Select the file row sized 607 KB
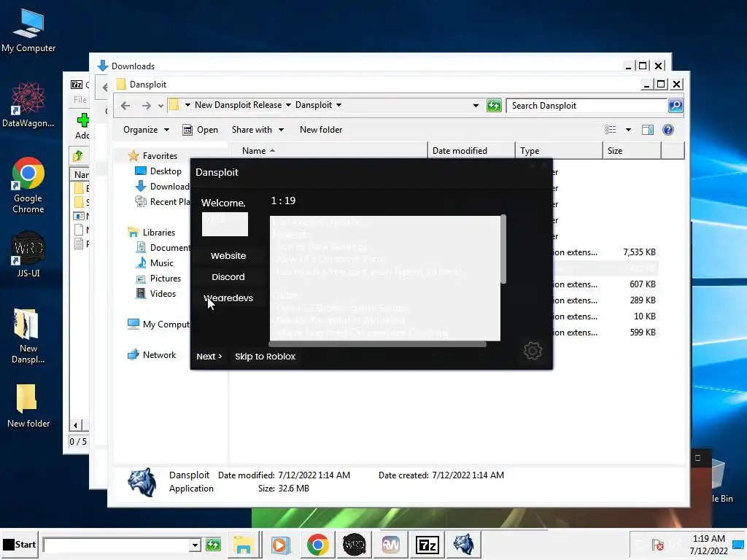This screenshot has height=560, width=747. click(605, 284)
